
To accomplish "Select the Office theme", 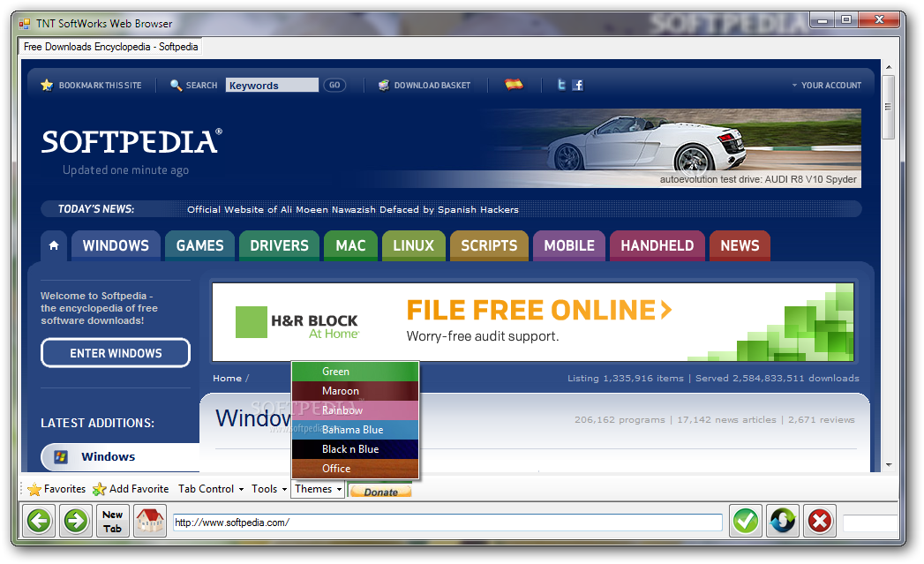I will point(356,469).
